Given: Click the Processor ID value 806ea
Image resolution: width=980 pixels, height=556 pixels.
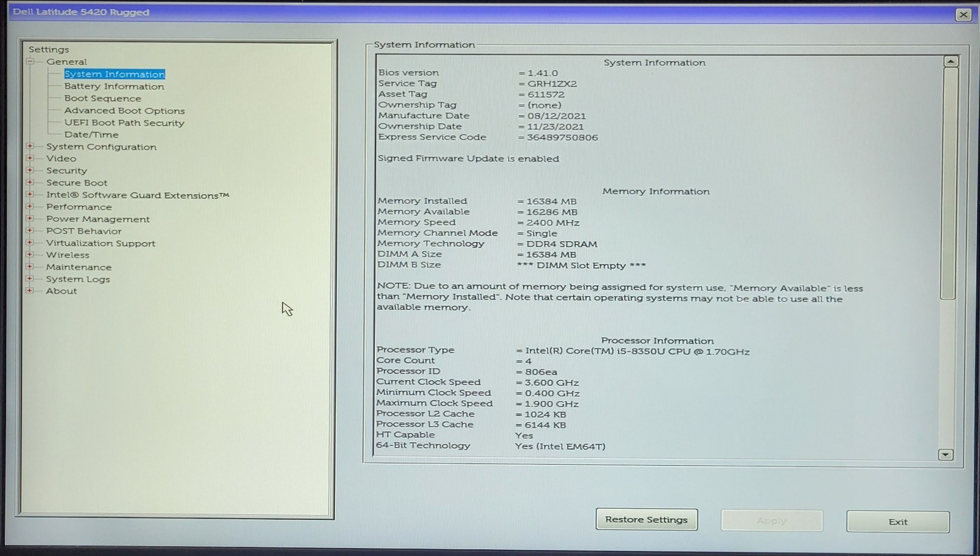Looking at the screenshot, I should pos(541,372).
